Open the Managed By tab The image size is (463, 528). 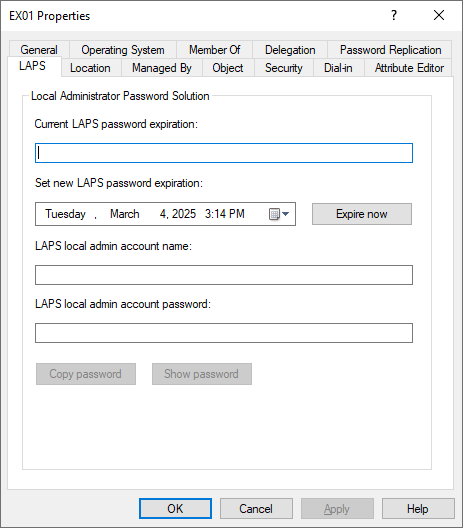(162, 68)
